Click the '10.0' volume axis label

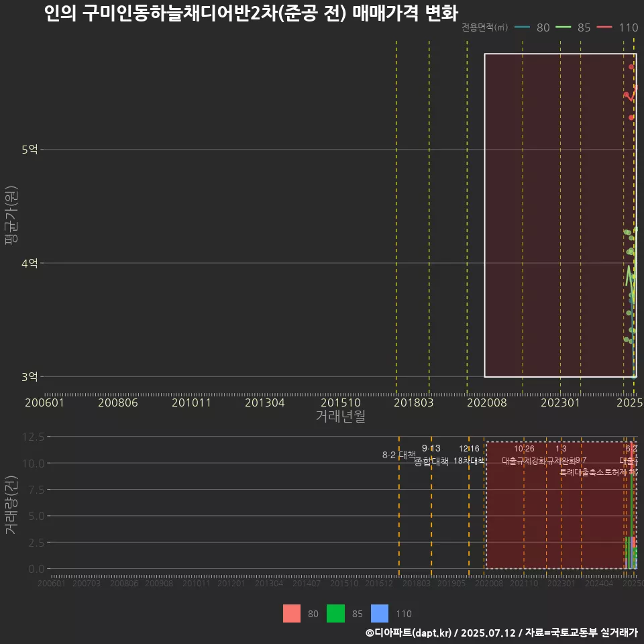[34, 464]
